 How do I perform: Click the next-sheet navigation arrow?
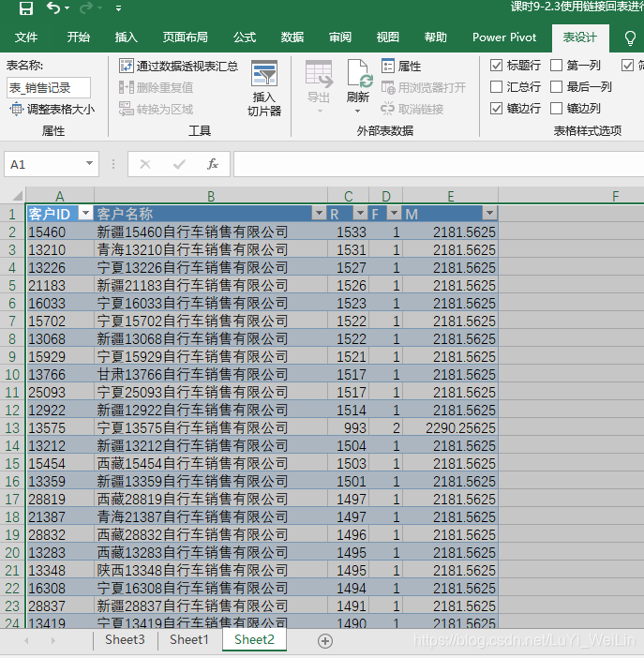coord(52,641)
